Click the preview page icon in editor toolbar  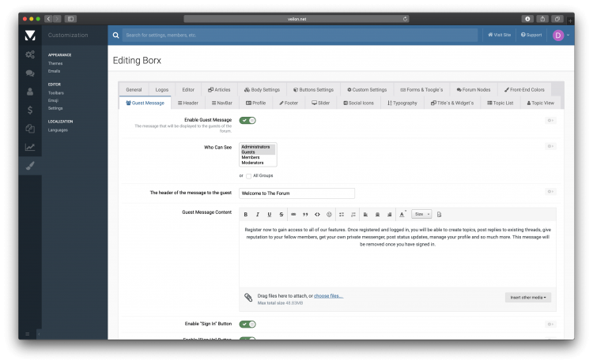(x=439, y=215)
